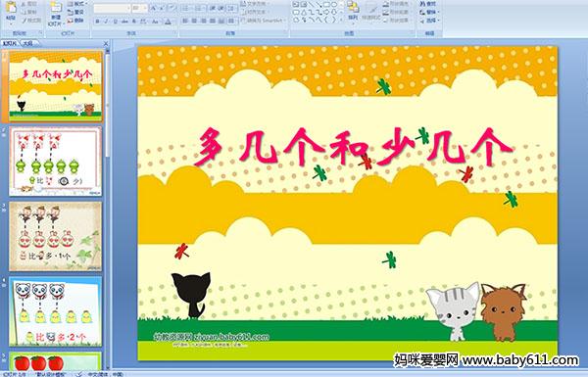Click the font color A icon
The width and height of the screenshot is (588, 377).
(168, 22)
